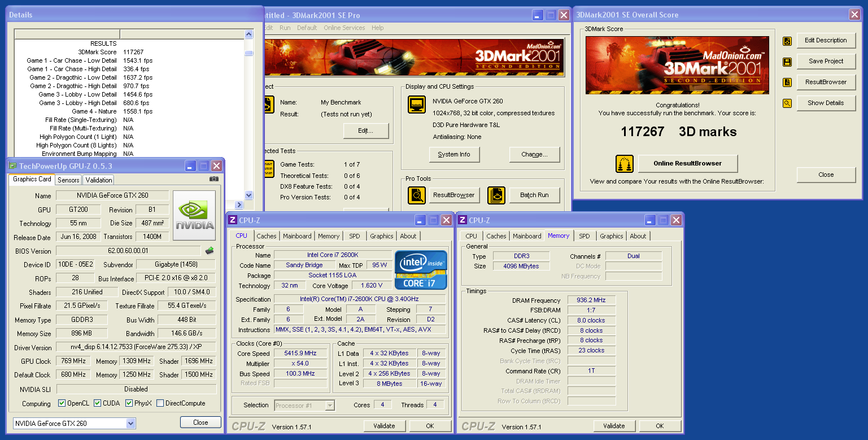Click the Online ResultBrowser yellow icon
This screenshot has width=868, height=440.
(x=625, y=164)
